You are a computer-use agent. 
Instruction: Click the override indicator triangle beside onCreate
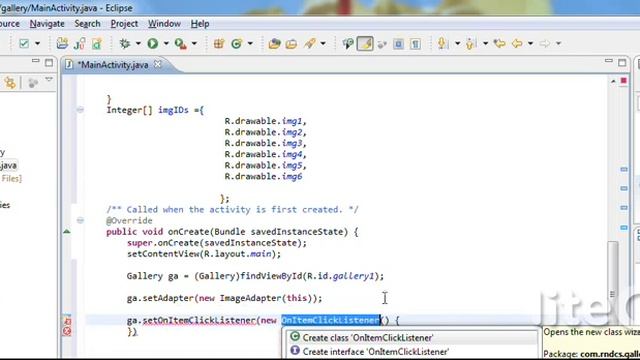click(x=67, y=231)
